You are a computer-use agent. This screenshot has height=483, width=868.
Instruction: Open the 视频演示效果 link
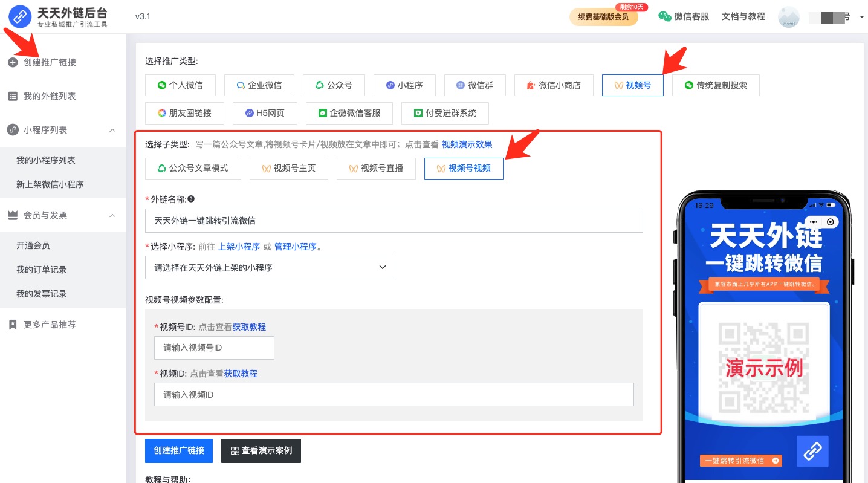[467, 144]
